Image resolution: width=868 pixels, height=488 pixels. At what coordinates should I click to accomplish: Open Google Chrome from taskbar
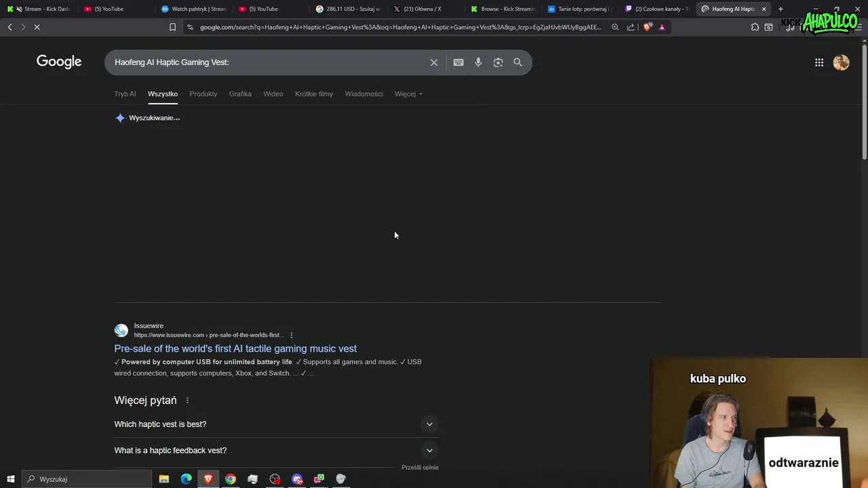click(x=231, y=479)
